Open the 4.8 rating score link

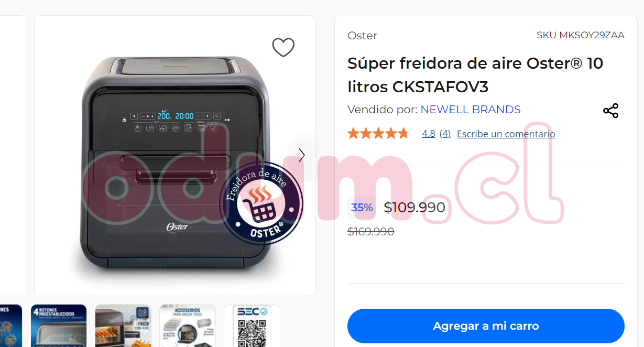429,134
